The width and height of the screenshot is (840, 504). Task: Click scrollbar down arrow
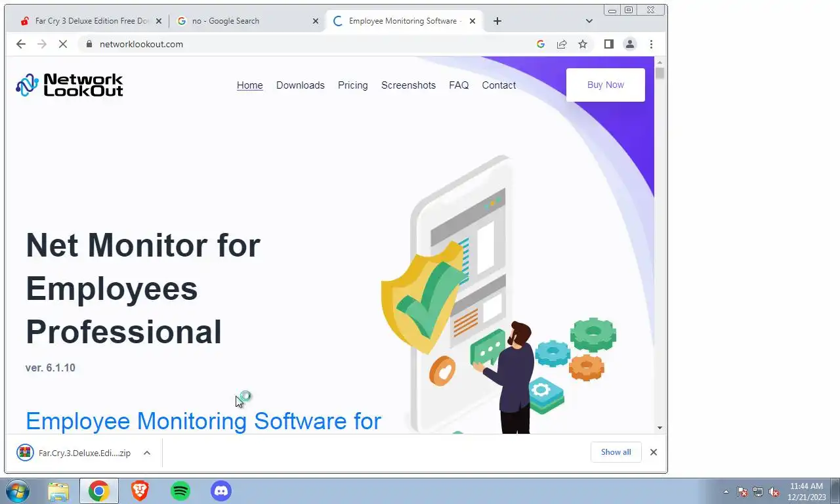tap(660, 428)
